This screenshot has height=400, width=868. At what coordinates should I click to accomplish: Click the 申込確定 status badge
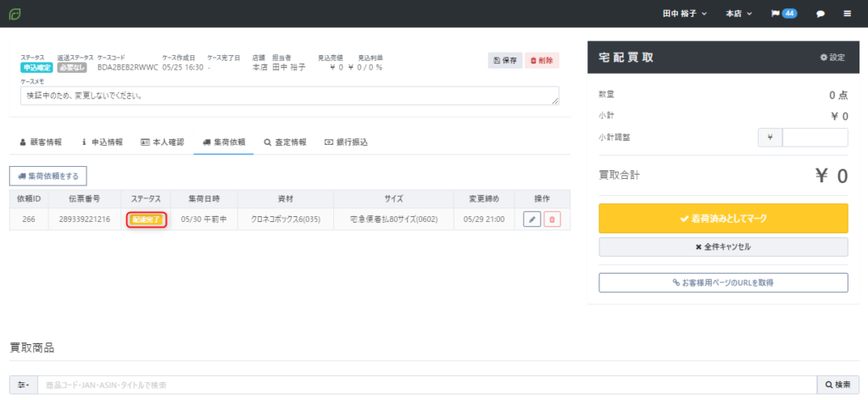click(x=36, y=68)
